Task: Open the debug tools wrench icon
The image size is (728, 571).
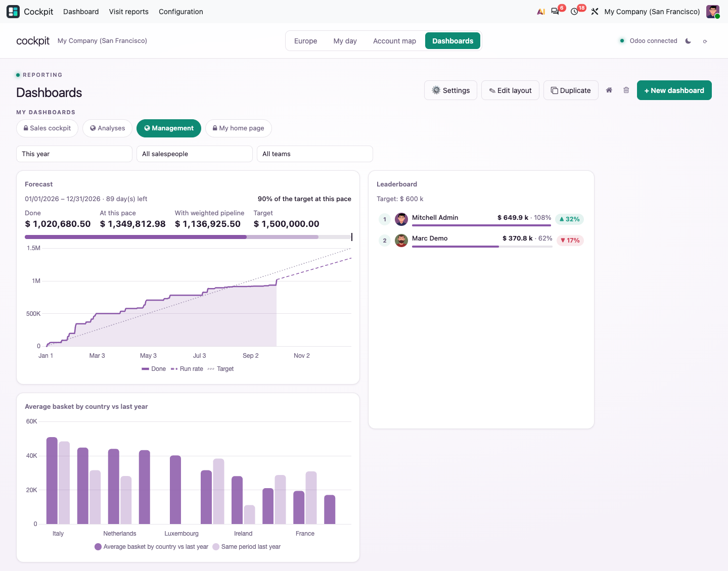Action: click(595, 12)
